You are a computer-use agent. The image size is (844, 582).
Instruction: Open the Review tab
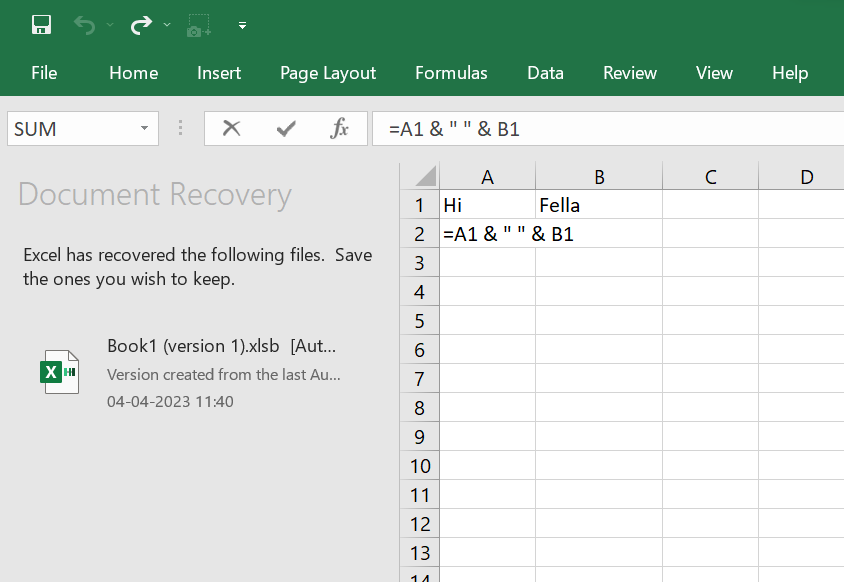tap(630, 73)
